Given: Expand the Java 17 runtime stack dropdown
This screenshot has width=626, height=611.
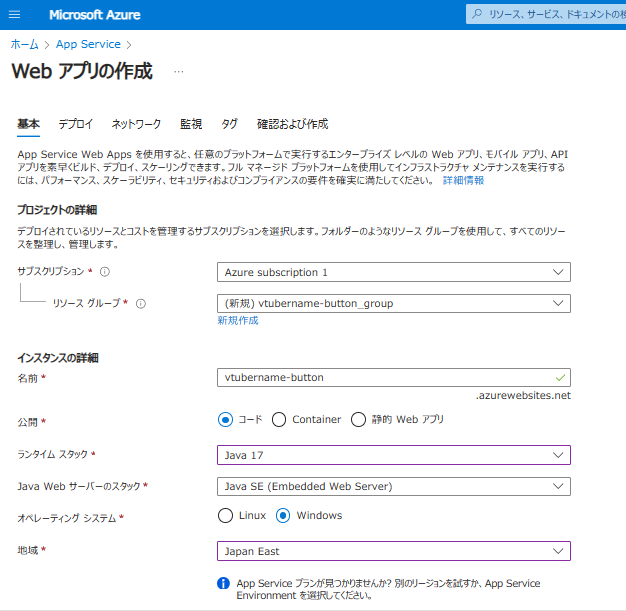Looking at the screenshot, I should click(x=394, y=455).
